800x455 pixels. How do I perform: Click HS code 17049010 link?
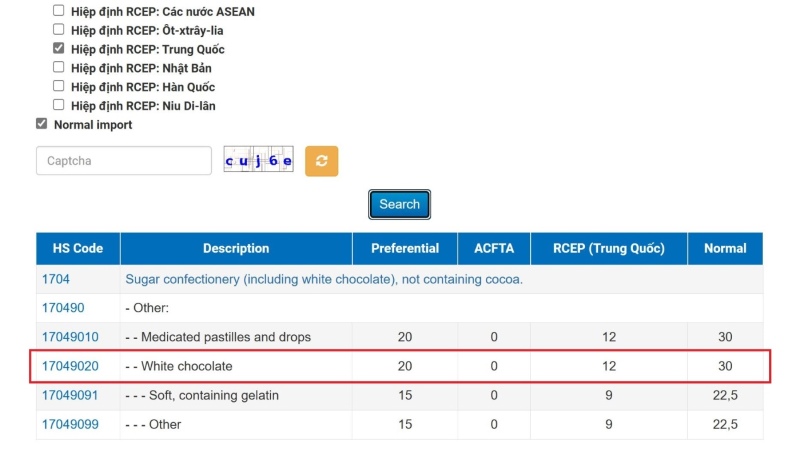click(x=69, y=337)
